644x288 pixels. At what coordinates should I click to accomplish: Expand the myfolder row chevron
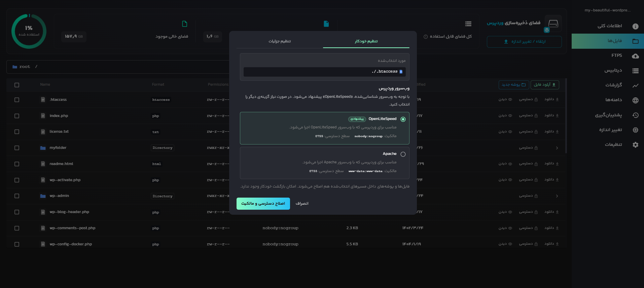click(557, 148)
